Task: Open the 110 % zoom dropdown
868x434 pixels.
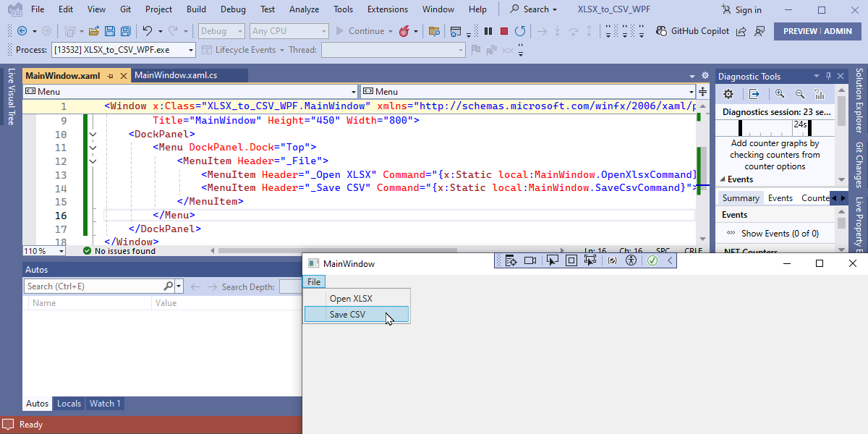Action: coord(43,251)
